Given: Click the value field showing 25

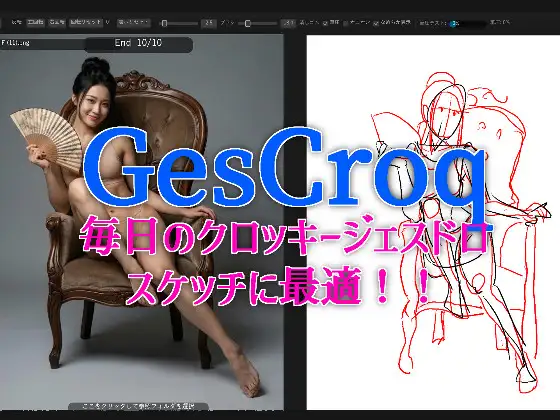Looking at the screenshot, I should [x=209, y=23].
